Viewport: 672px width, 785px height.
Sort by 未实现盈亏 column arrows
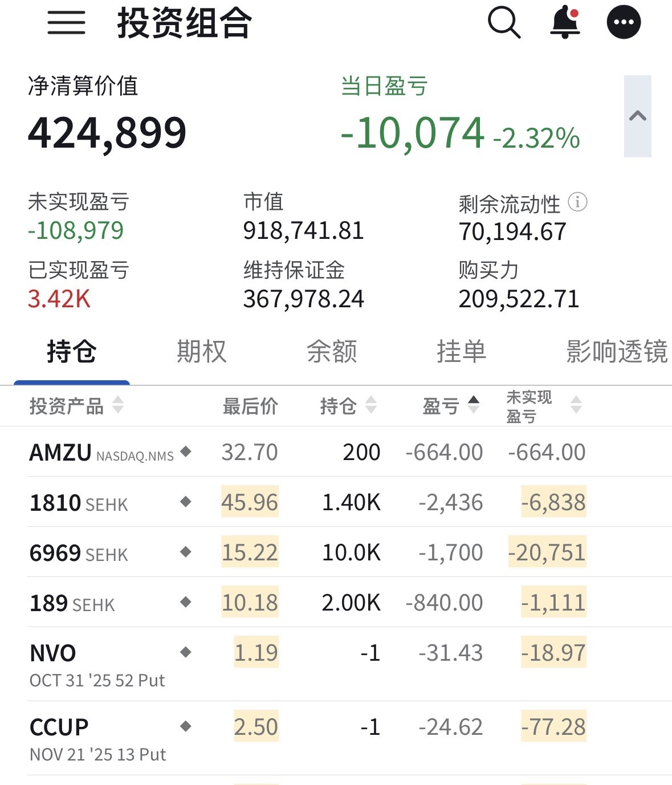(576, 405)
